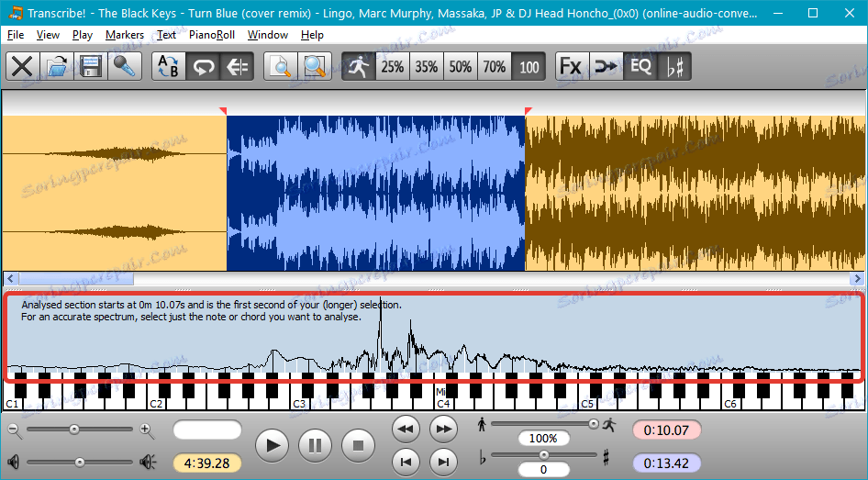The height and width of the screenshot is (480, 868).
Task: Open the PianoRoll menu
Action: click(x=211, y=35)
